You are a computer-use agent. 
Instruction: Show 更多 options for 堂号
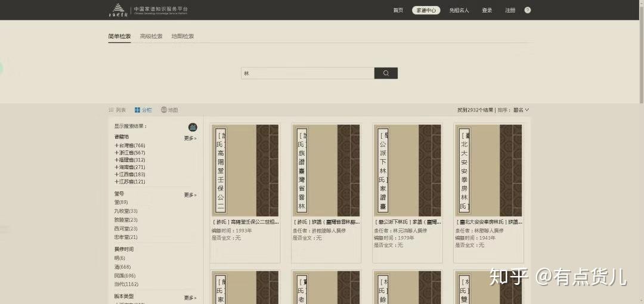pyautogui.click(x=190, y=195)
